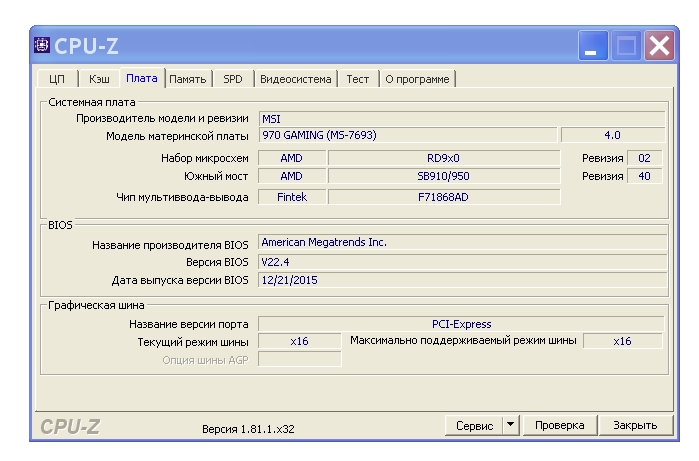The width and height of the screenshot is (699, 461).
Task: Open the Видеосистема tab
Action: [x=296, y=78]
